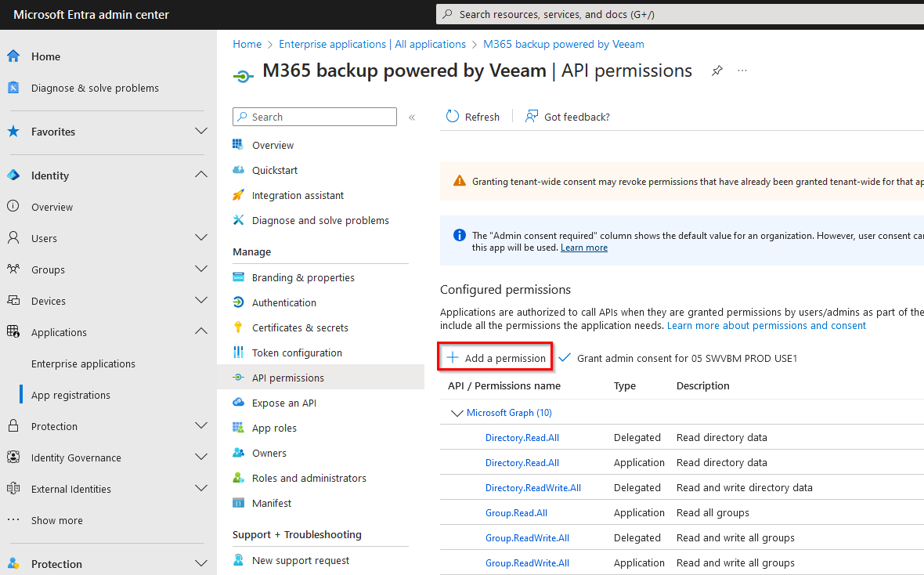Click the Show more ellipsis icon
This screenshot has width=924, height=575.
[13, 519]
